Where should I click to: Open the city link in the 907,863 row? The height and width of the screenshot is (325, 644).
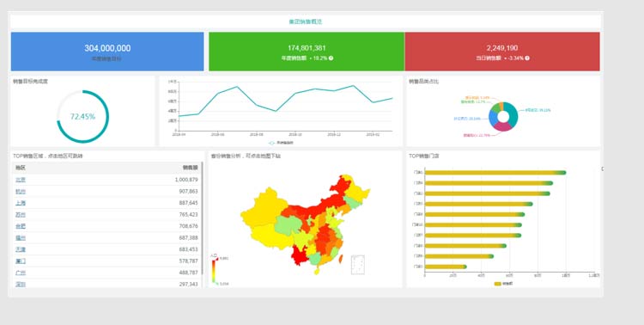pyautogui.click(x=21, y=192)
